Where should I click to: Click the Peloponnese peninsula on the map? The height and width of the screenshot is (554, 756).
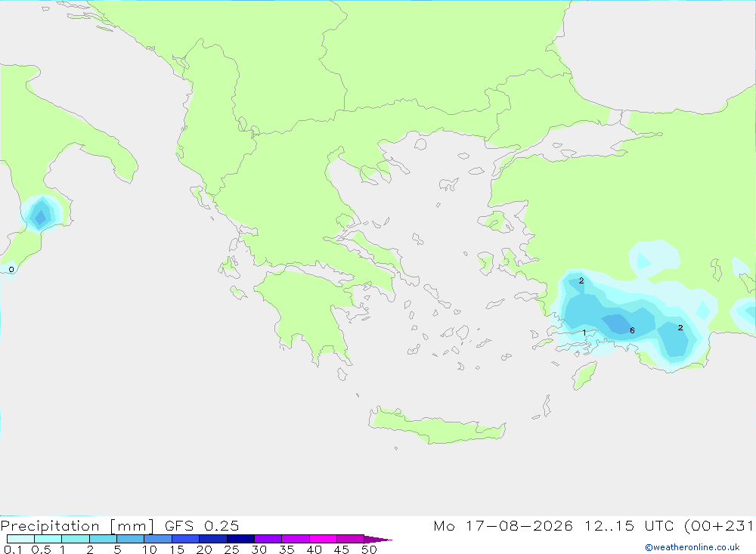click(307, 316)
